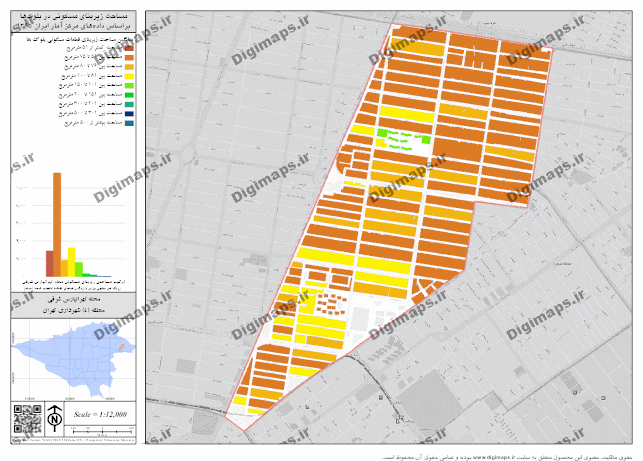Viewport: 643px width, 461px height.
Task: Click the subtitle 'براساس داده‌های مرکز آمار ایران'
Action: coord(73,26)
